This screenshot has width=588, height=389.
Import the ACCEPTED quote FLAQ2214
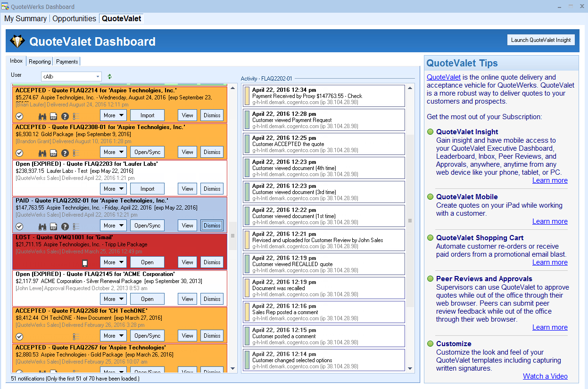147,115
